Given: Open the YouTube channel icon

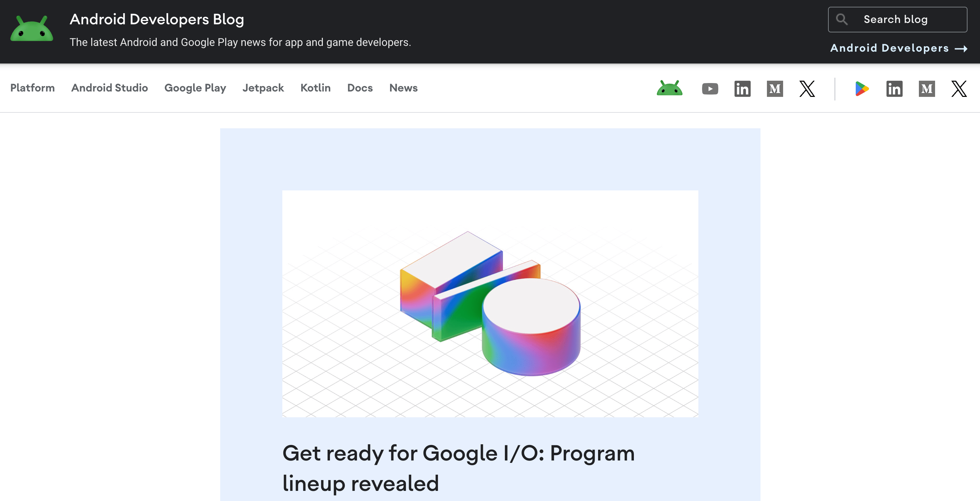Looking at the screenshot, I should point(710,89).
